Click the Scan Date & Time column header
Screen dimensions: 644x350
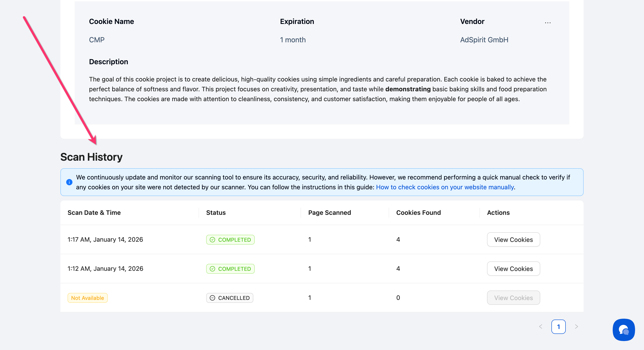[94, 213]
